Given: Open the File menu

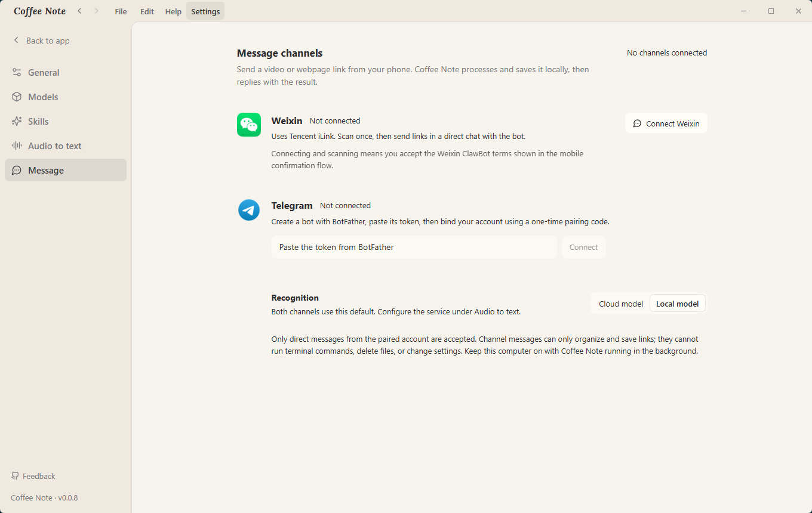Looking at the screenshot, I should coord(121,11).
